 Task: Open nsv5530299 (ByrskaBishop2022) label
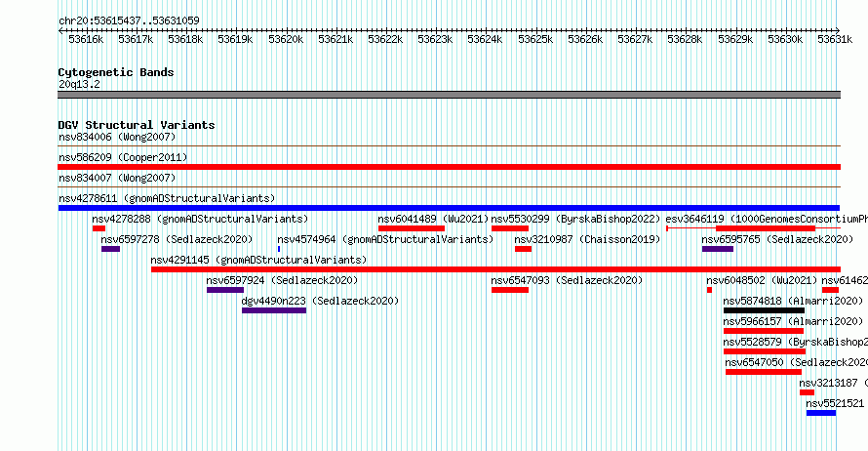click(x=575, y=219)
